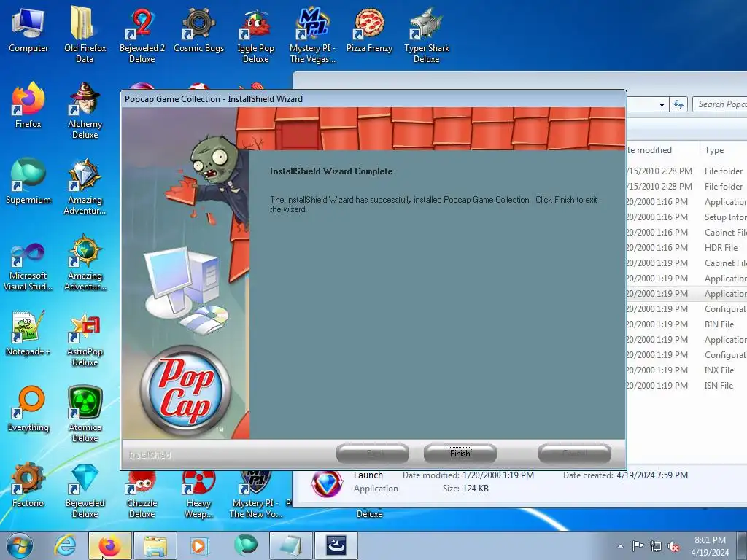The width and height of the screenshot is (747, 560).
Task: Show hidden system tray icons
Action: click(x=620, y=546)
